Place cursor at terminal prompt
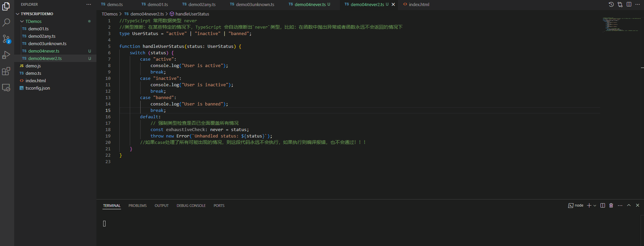 tap(105, 223)
